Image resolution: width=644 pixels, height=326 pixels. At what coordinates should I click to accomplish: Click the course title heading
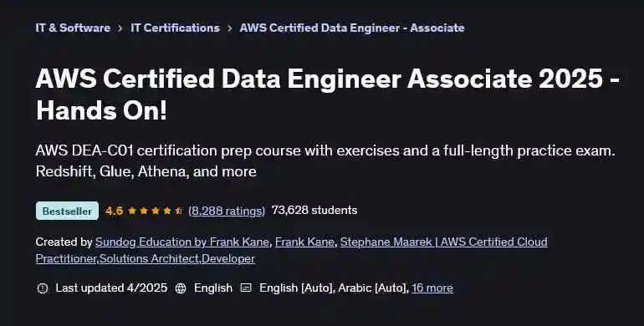pyautogui.click(x=328, y=94)
